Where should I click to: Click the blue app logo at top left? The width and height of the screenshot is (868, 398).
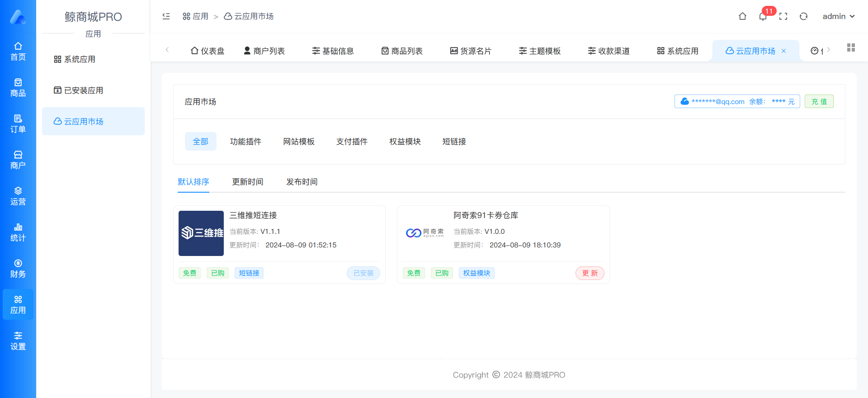pos(18,17)
